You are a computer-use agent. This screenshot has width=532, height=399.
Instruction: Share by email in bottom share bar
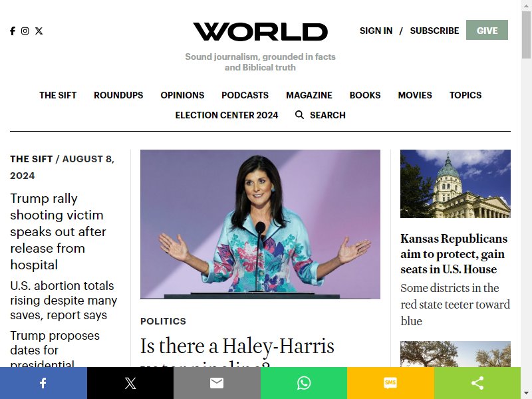point(217,383)
